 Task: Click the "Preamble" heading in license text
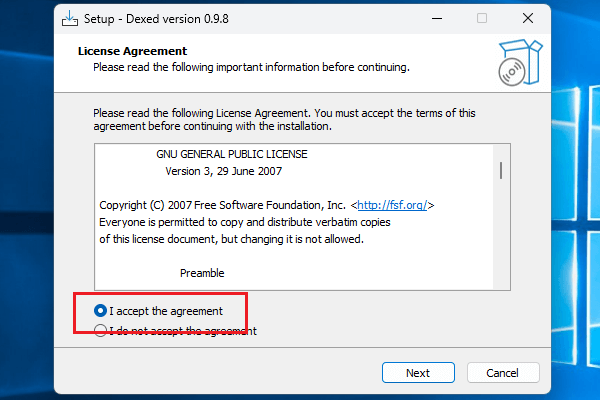pos(202,273)
